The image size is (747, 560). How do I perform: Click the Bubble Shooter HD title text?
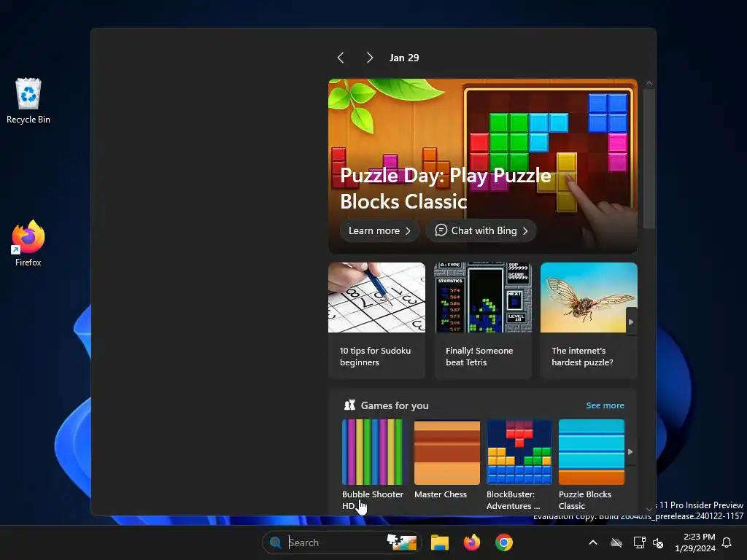(x=373, y=500)
